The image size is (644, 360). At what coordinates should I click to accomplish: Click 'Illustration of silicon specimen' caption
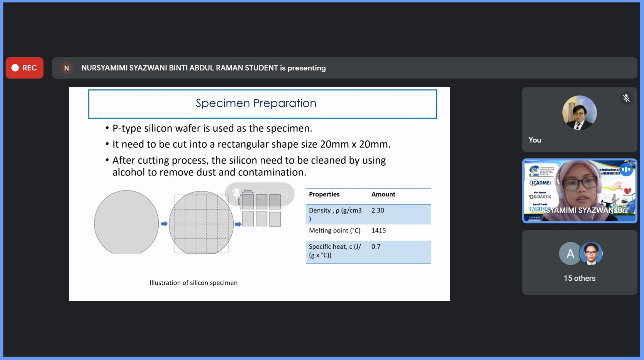[x=193, y=283]
